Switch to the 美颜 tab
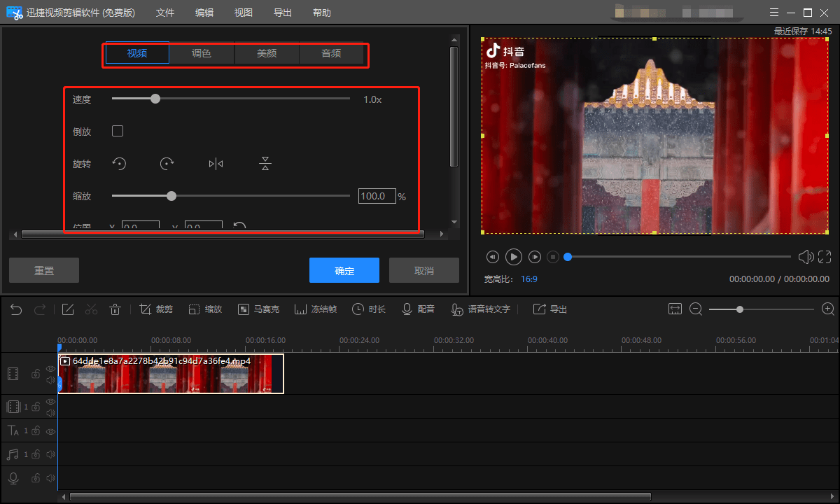Image resolution: width=840 pixels, height=504 pixels. click(x=267, y=53)
